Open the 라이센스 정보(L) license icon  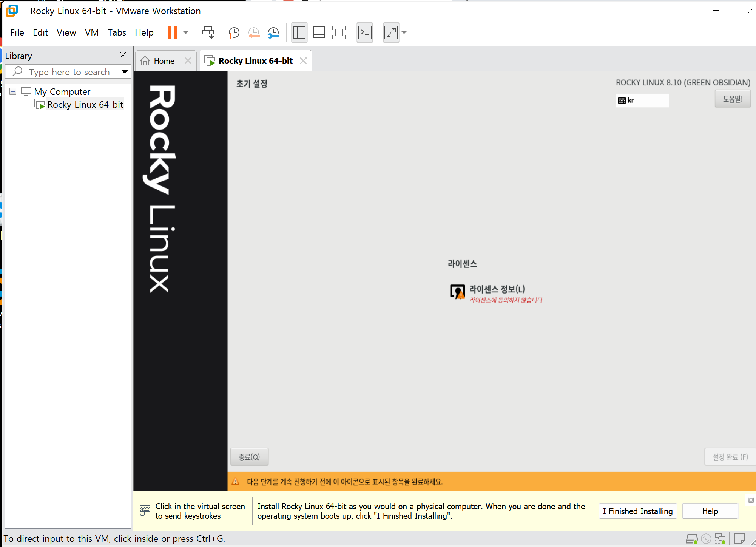coord(457,292)
